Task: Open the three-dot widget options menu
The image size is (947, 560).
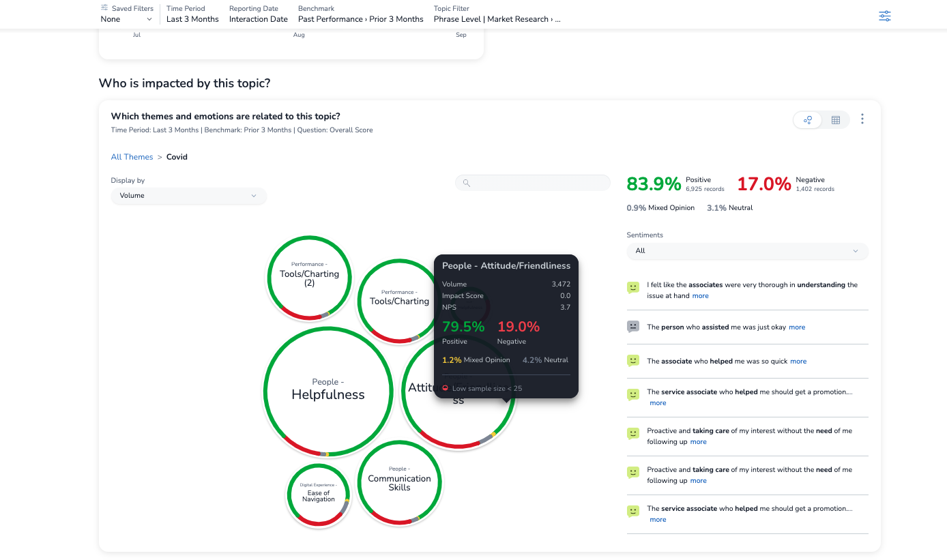Action: [x=862, y=119]
